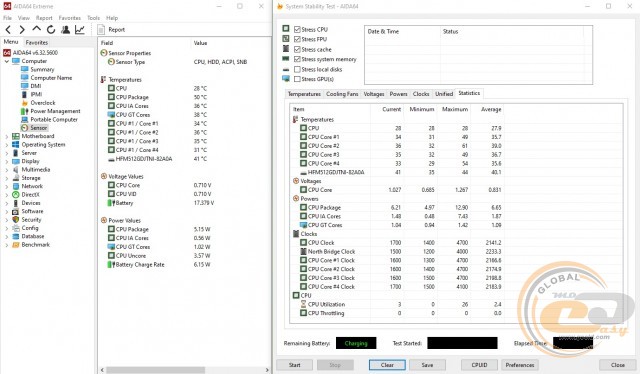Click the Storage icon in the tree
640x374 pixels.
16,178
